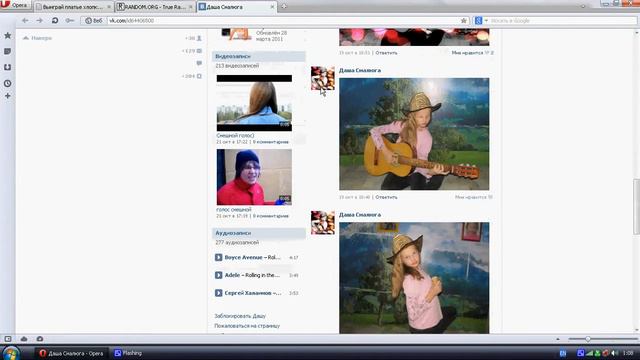Open the Windows Start button
The height and width of the screenshot is (360, 640).
pyautogui.click(x=11, y=353)
